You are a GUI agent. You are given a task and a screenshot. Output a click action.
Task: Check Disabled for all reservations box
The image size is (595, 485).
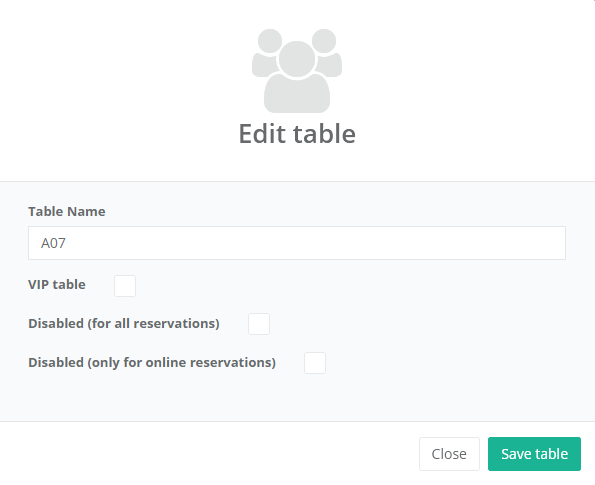tap(259, 324)
